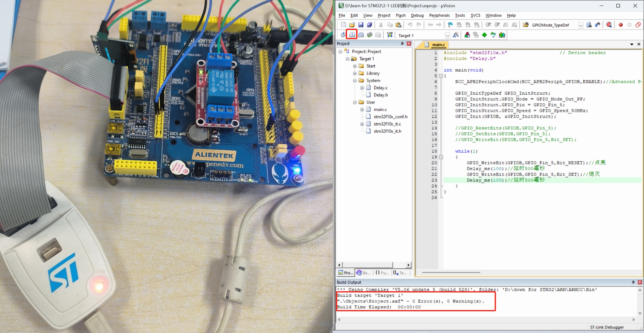Click the Rebuild all target files icon
This screenshot has height=333, width=644.
click(x=361, y=35)
